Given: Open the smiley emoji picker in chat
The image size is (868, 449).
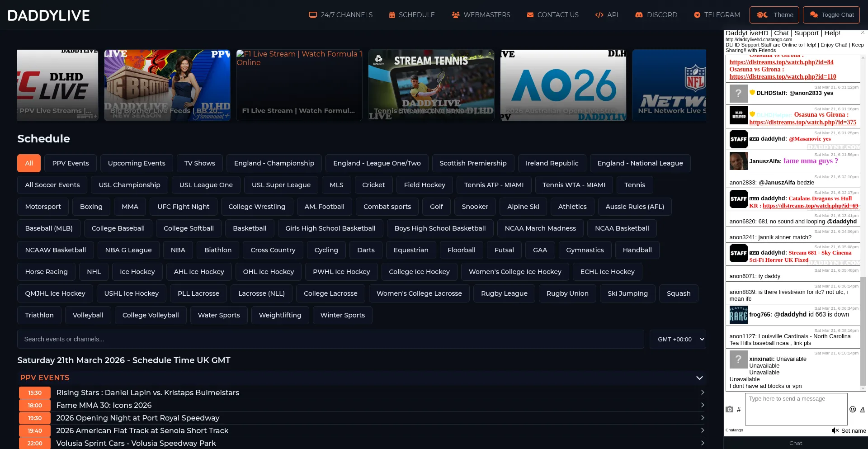Looking at the screenshot, I should [x=853, y=409].
